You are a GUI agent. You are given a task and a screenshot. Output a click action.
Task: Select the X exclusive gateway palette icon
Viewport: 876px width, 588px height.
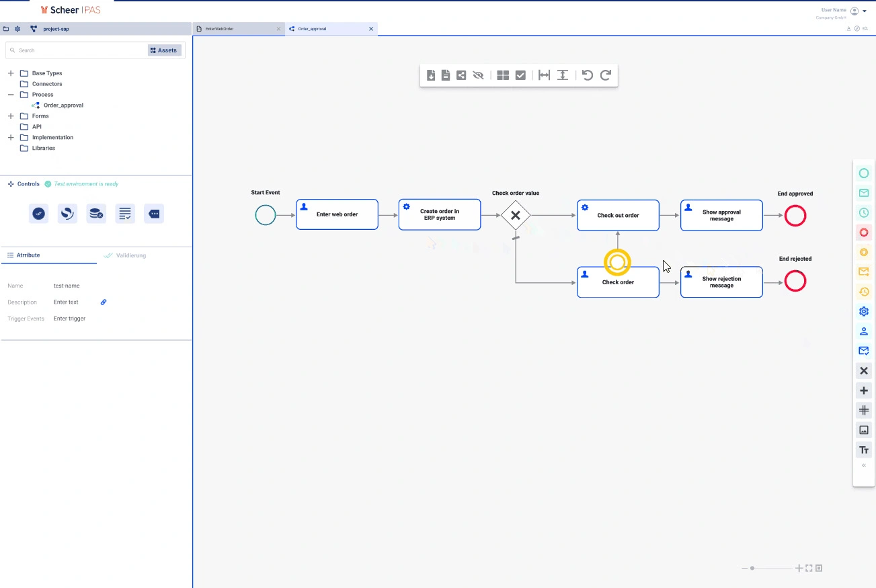pos(864,371)
